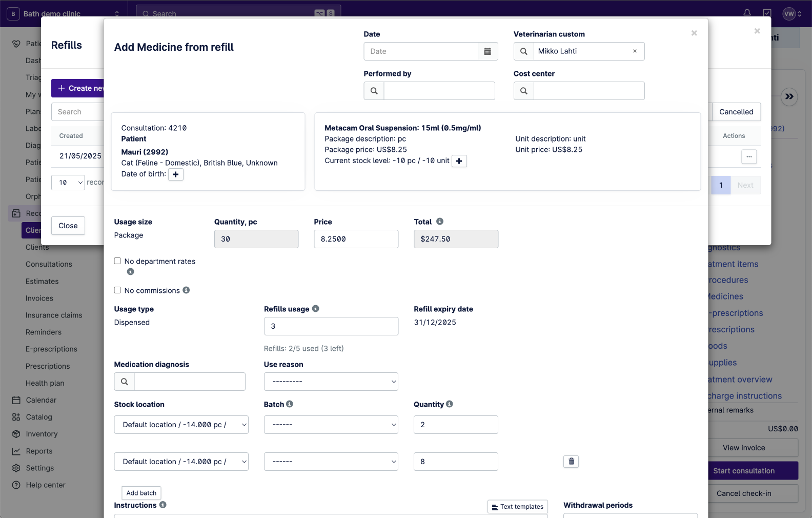
Task: Show info for Refills usage
Action: (x=316, y=309)
